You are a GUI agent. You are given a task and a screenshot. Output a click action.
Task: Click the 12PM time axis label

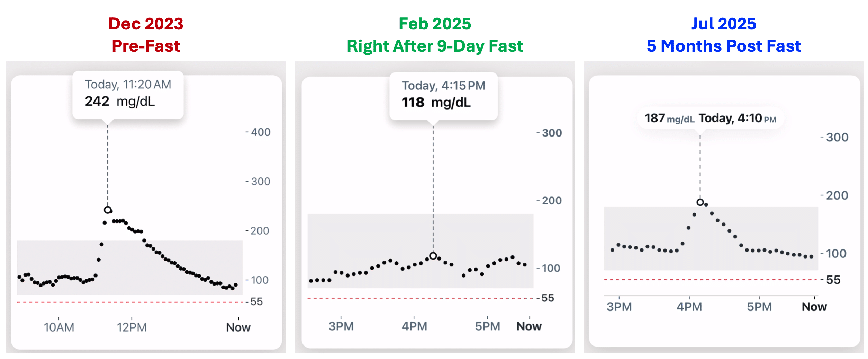point(132,327)
